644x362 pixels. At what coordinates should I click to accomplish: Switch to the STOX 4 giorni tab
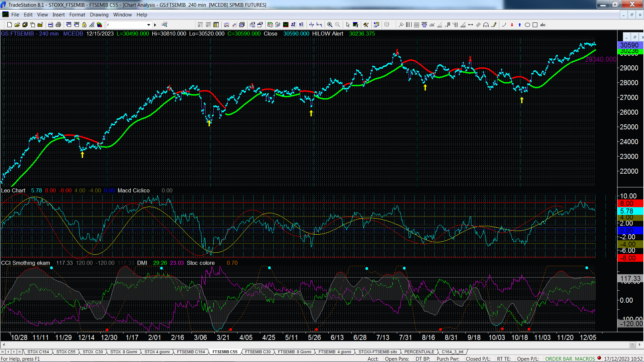pos(157,352)
